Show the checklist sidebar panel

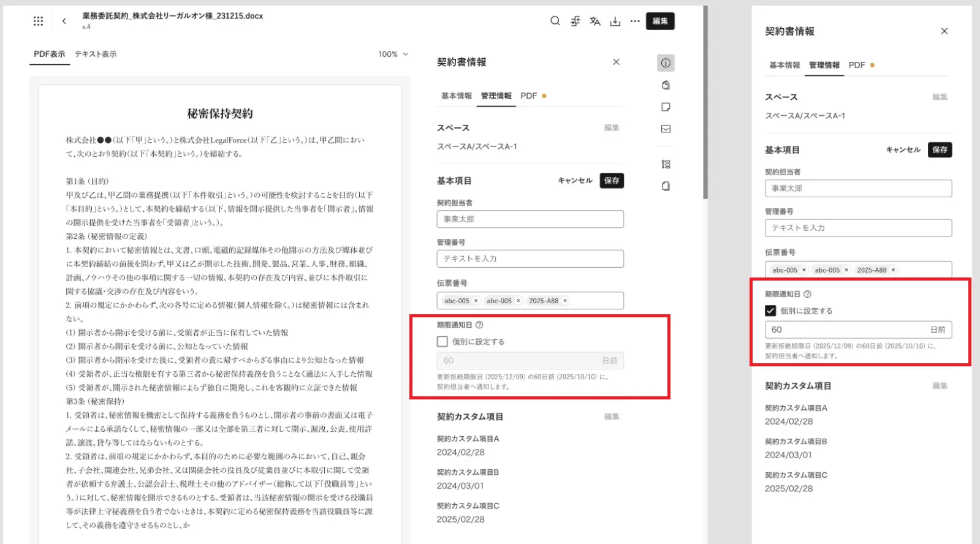(666, 164)
